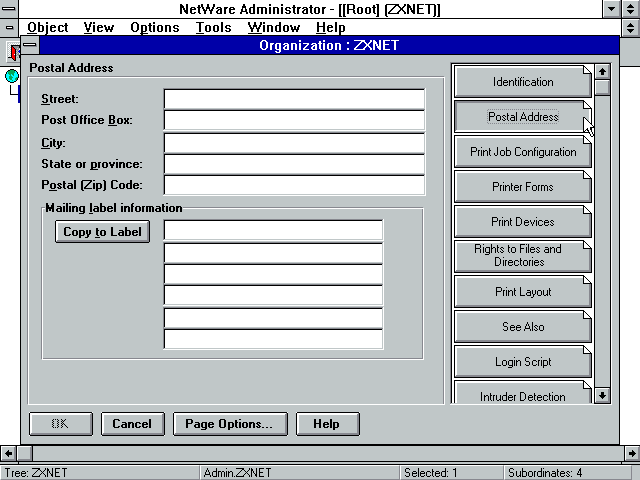
Task: Open the See Also page
Action: coord(523,327)
